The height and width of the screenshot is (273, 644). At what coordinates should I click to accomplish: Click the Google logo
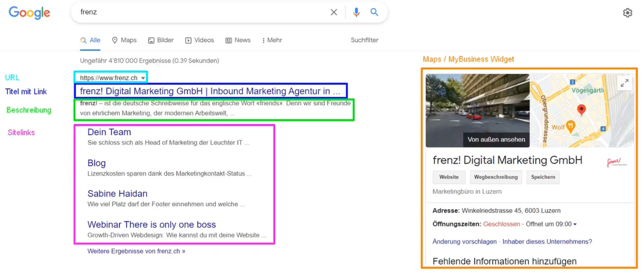pyautogui.click(x=29, y=13)
